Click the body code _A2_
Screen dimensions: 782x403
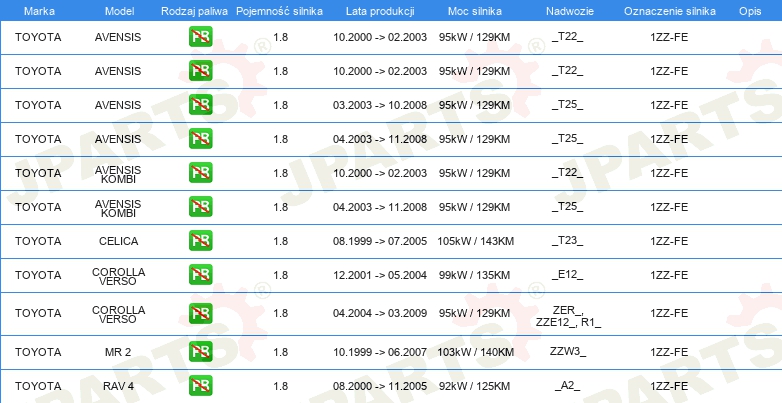568,386
